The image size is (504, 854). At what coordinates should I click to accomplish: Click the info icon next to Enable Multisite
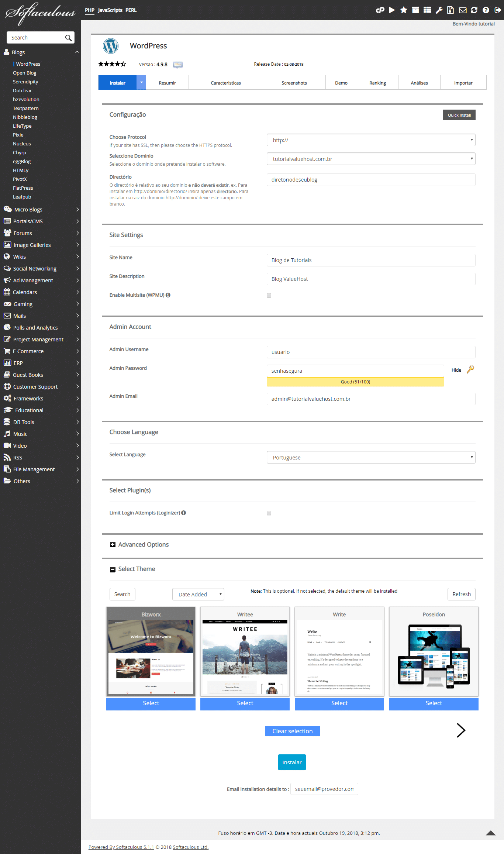168,295
